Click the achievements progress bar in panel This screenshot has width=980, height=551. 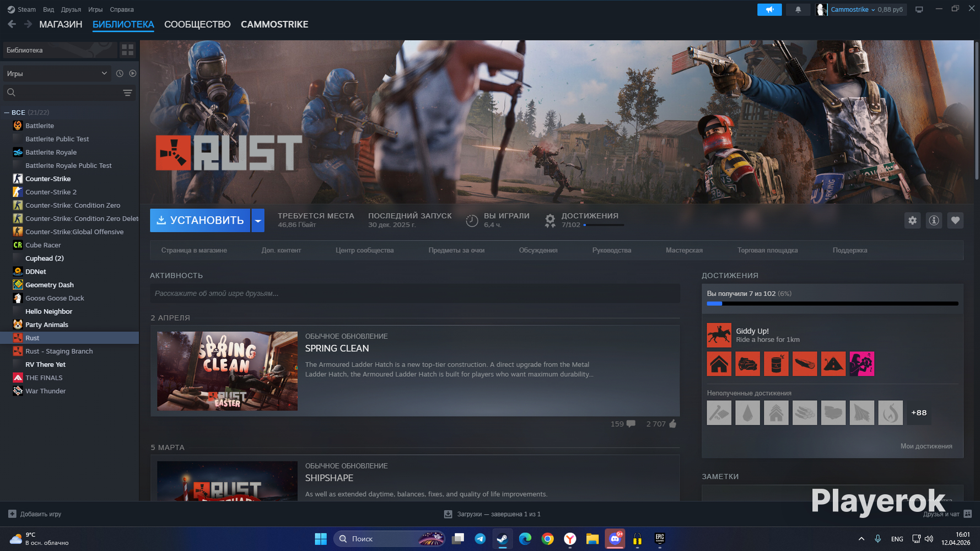[832, 304]
